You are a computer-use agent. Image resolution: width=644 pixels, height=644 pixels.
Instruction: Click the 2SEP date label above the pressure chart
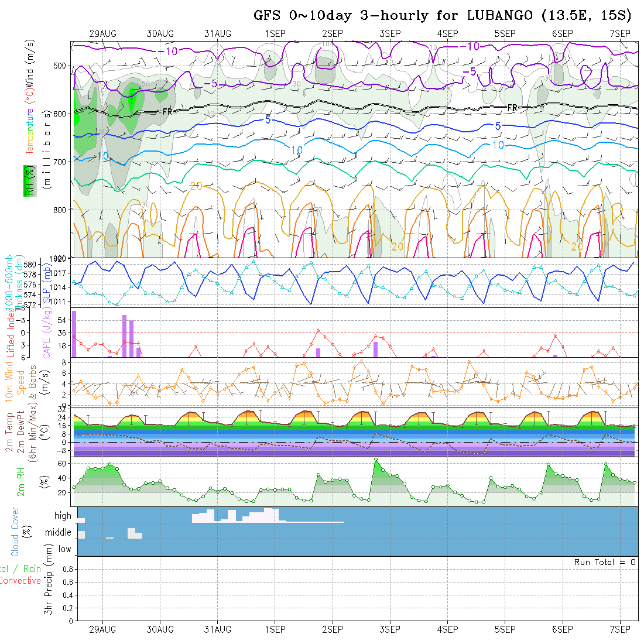point(333,34)
